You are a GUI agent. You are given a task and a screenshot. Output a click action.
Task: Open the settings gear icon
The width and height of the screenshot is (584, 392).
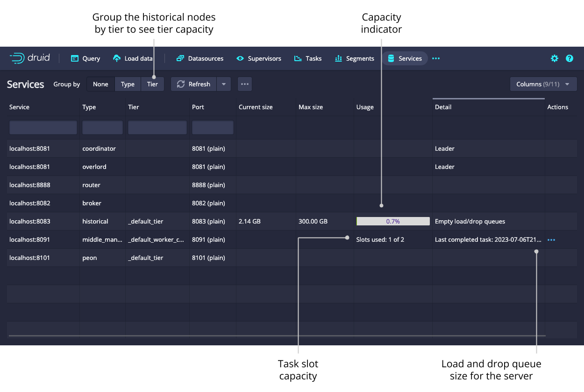554,58
